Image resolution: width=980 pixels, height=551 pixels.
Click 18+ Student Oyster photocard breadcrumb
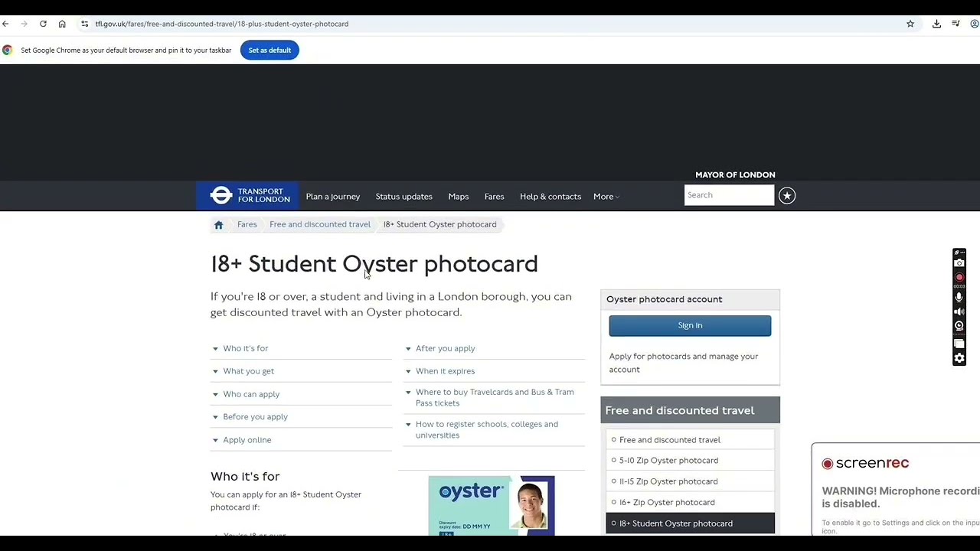pyautogui.click(x=439, y=224)
